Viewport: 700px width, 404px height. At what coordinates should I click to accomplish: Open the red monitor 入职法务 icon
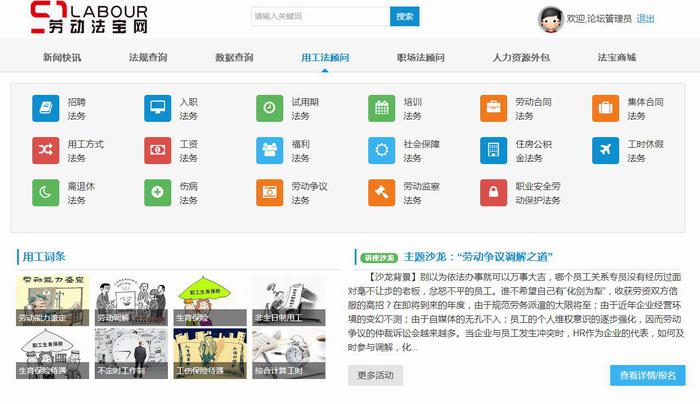(x=158, y=108)
